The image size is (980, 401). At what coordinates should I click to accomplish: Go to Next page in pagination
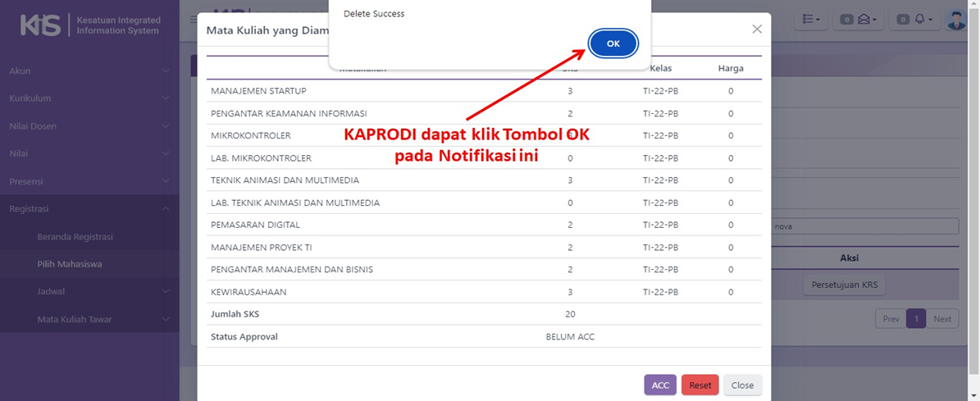click(x=942, y=319)
